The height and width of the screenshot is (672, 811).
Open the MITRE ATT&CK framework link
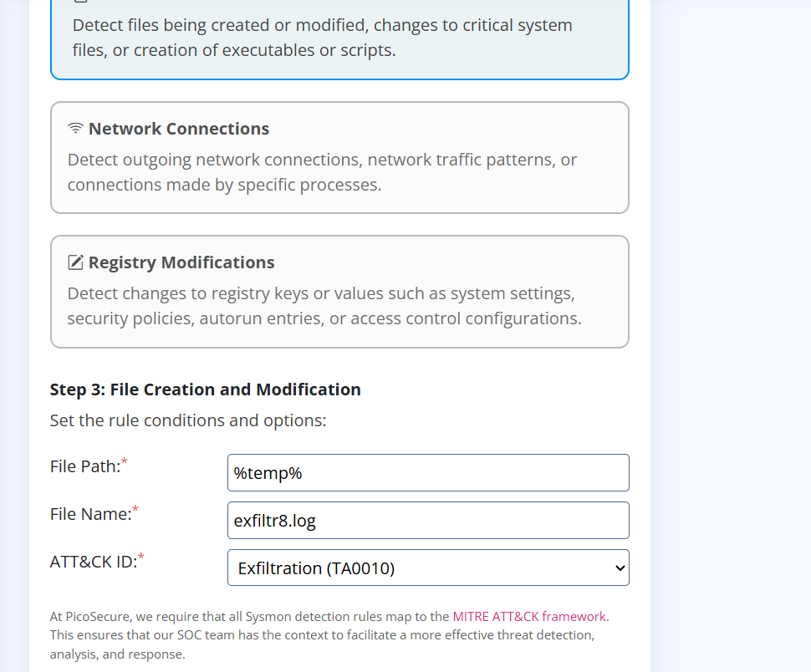[x=529, y=617]
